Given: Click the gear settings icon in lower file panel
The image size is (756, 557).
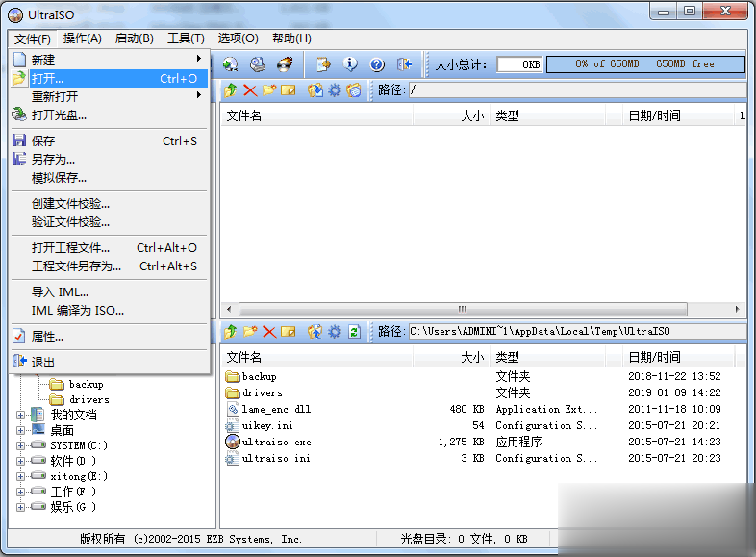Looking at the screenshot, I should click(x=334, y=332).
